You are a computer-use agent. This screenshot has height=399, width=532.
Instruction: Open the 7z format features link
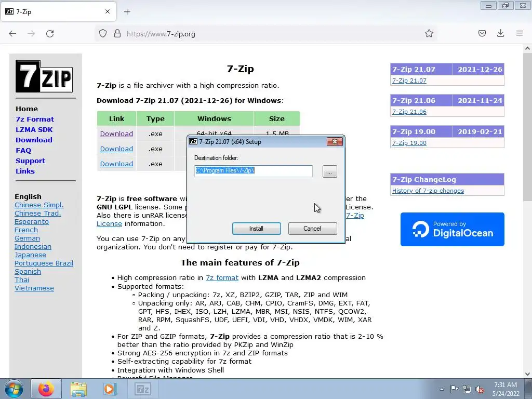click(x=222, y=277)
